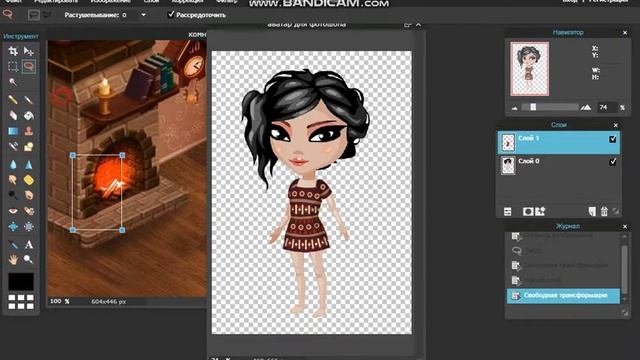Delete layer with trash icon

tap(604, 211)
